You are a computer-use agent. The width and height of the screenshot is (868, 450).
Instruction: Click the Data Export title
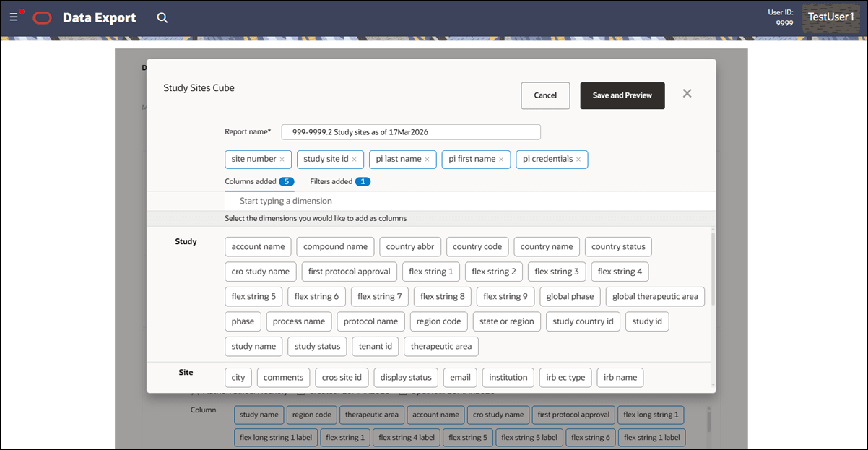(x=100, y=18)
